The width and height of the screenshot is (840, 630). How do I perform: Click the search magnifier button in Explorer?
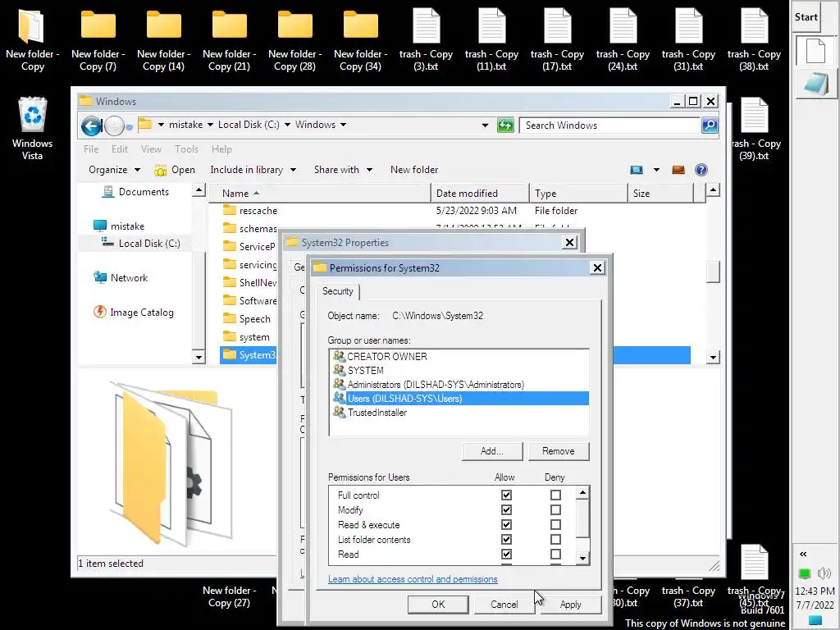click(710, 126)
